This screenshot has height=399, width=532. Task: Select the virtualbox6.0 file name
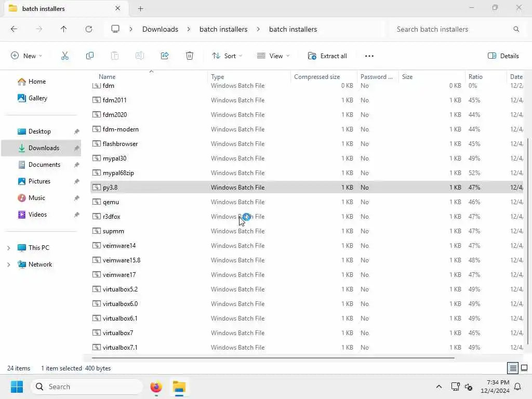click(x=120, y=304)
